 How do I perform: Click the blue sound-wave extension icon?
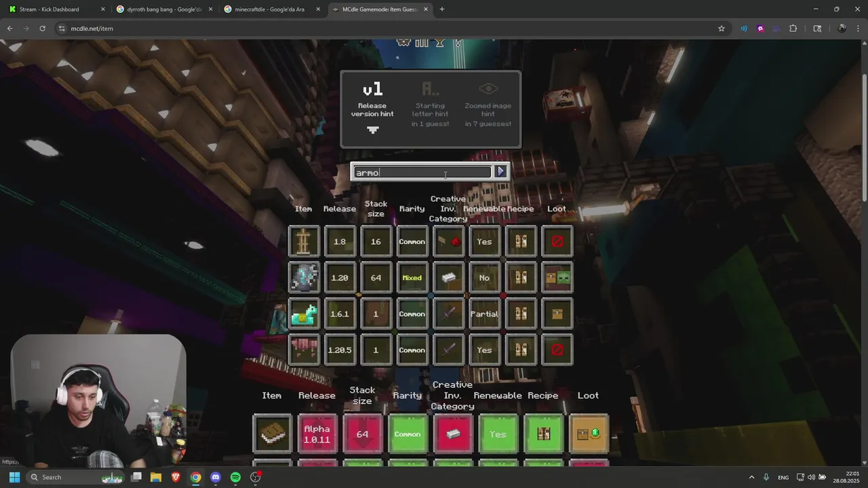click(744, 28)
